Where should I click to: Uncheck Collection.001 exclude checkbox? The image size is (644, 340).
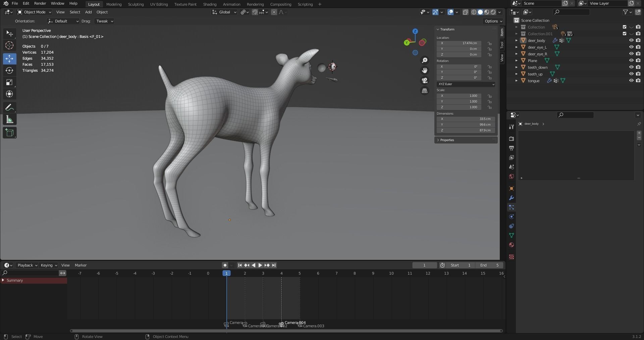pyautogui.click(x=625, y=34)
